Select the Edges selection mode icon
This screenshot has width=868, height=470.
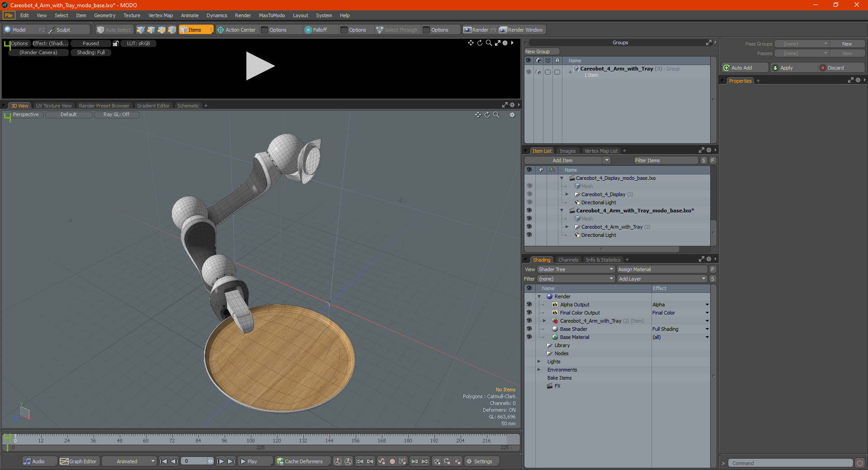[151, 30]
